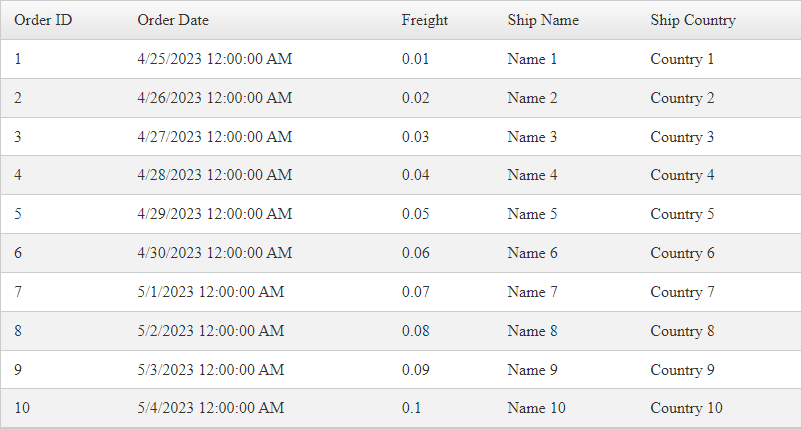
Task: Select the Country 7 cell
Action: pyautogui.click(x=682, y=293)
